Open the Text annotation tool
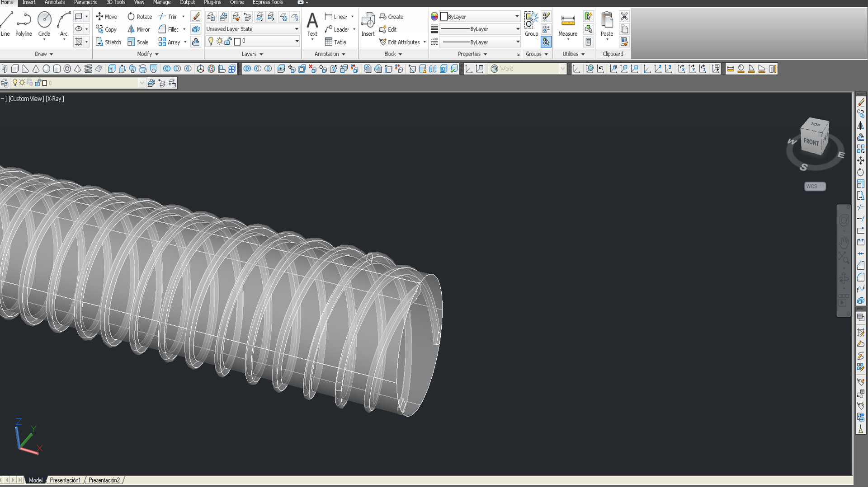 click(312, 25)
